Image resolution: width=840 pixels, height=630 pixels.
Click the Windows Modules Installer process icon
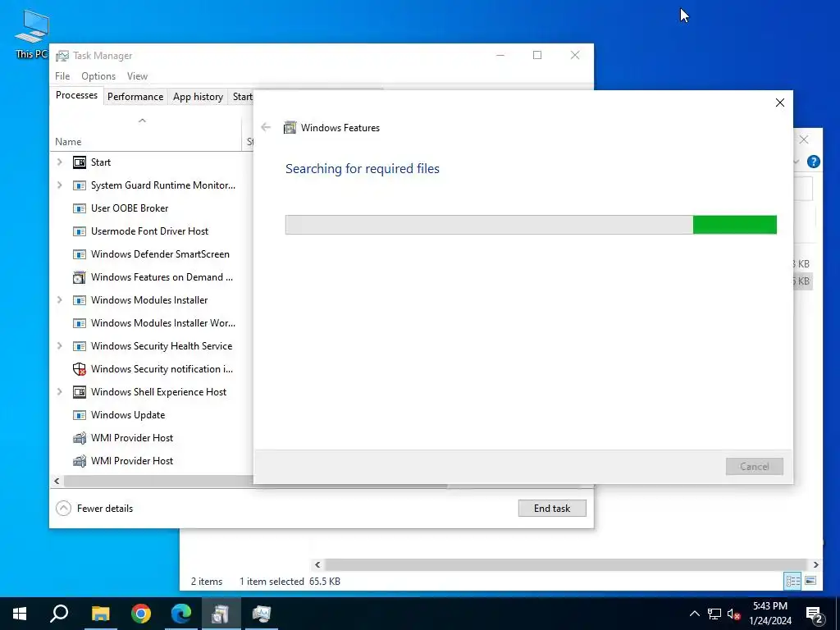coord(80,300)
